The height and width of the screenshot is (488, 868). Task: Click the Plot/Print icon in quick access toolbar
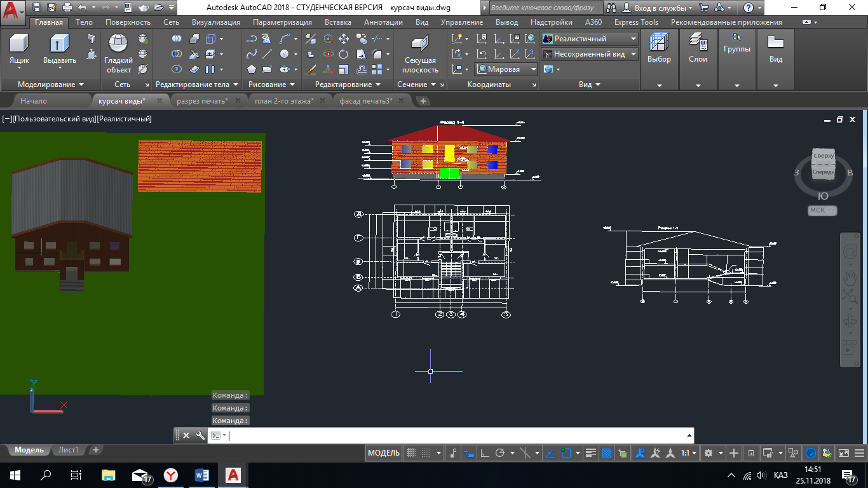(x=67, y=8)
